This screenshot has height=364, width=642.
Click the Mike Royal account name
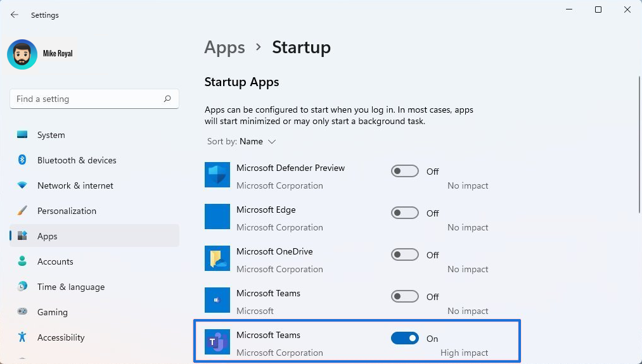(58, 54)
